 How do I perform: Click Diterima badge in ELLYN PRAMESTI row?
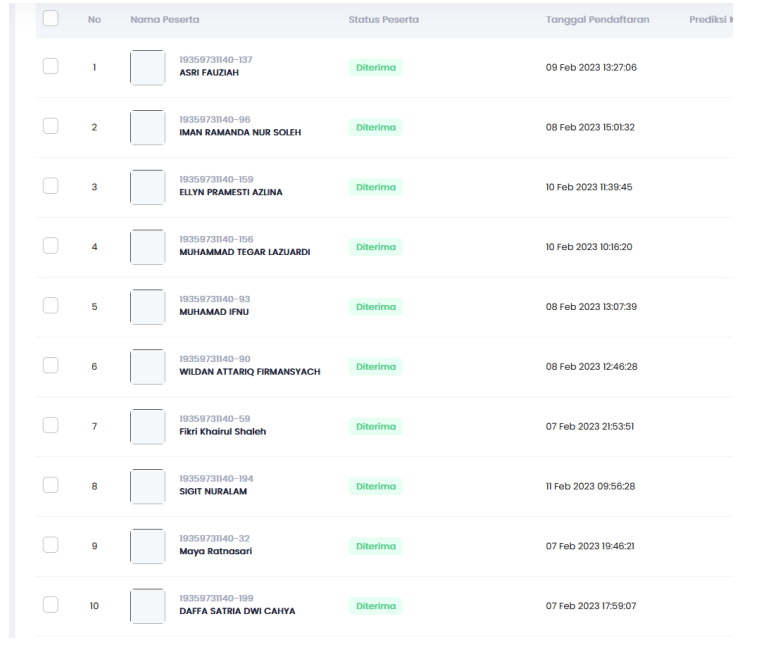pyautogui.click(x=376, y=187)
